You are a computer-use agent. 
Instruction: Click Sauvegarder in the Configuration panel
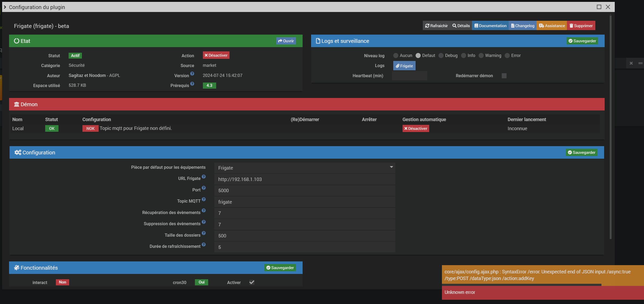tap(582, 152)
